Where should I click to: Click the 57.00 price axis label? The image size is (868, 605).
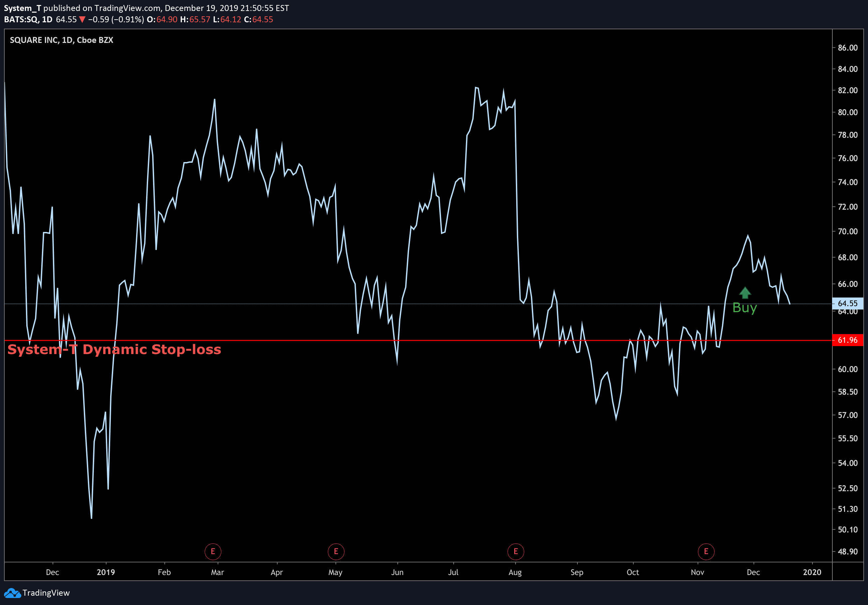click(x=848, y=415)
